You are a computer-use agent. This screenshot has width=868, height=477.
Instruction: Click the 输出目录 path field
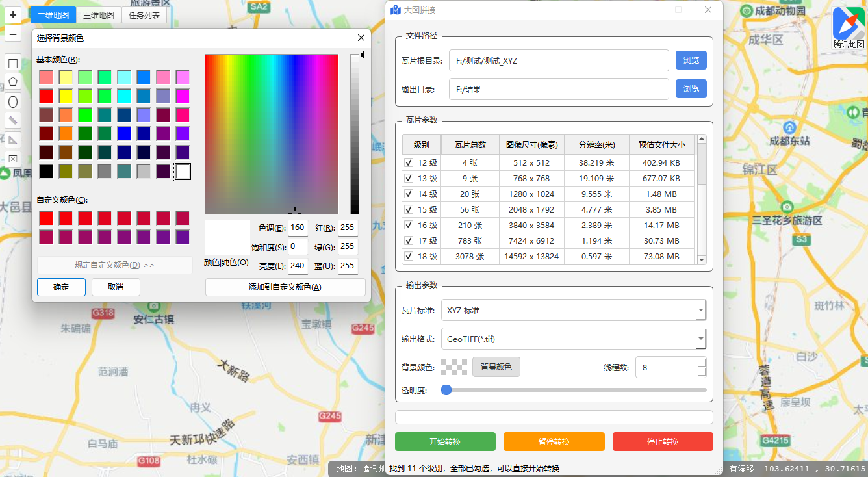click(x=559, y=89)
